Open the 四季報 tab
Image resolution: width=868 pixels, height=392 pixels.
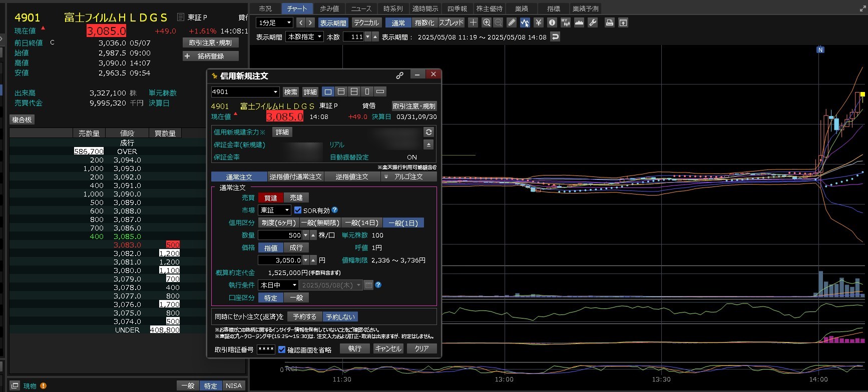pos(457,8)
